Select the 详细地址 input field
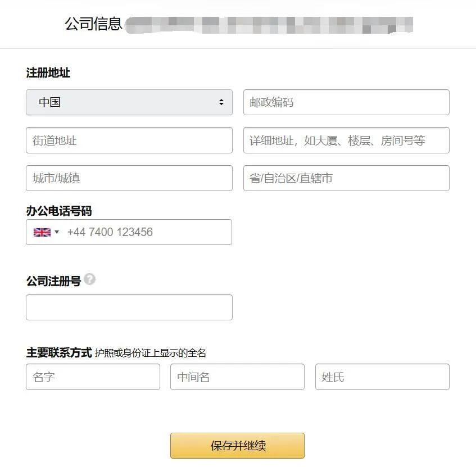Viewport: 476px width, 467px height. tap(346, 140)
